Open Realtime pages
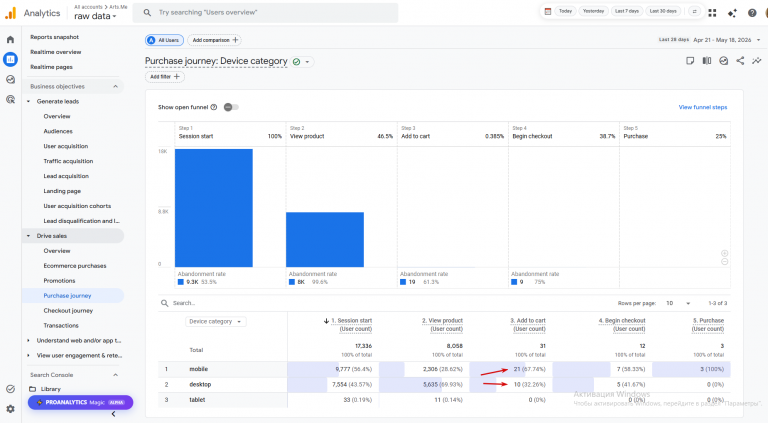 pyautogui.click(x=51, y=67)
